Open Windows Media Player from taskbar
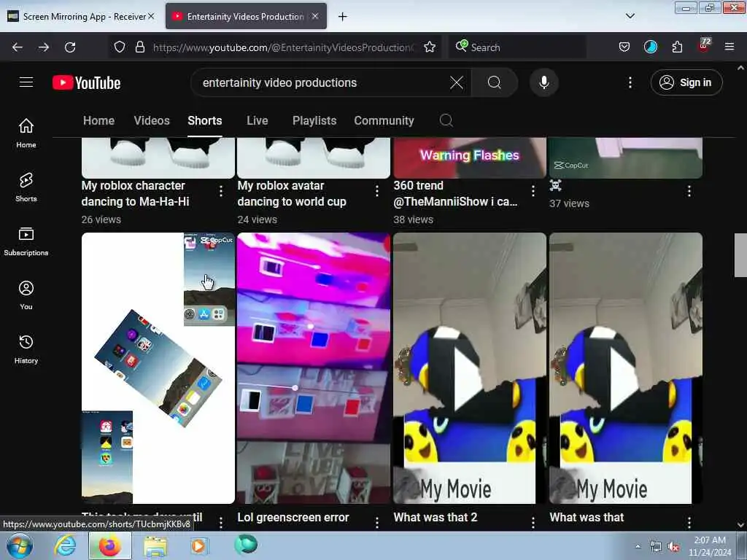747x560 pixels. [x=198, y=545]
